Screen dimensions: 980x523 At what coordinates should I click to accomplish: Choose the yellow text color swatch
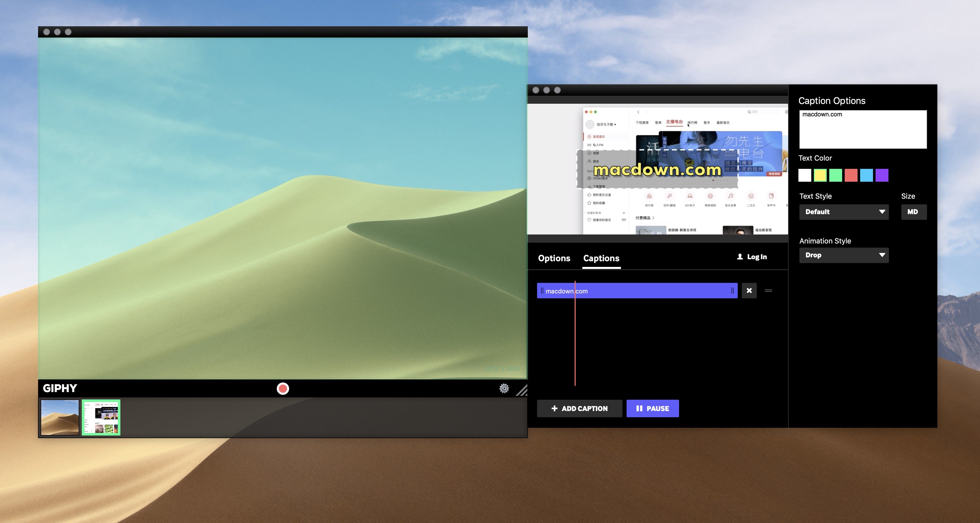coord(820,175)
